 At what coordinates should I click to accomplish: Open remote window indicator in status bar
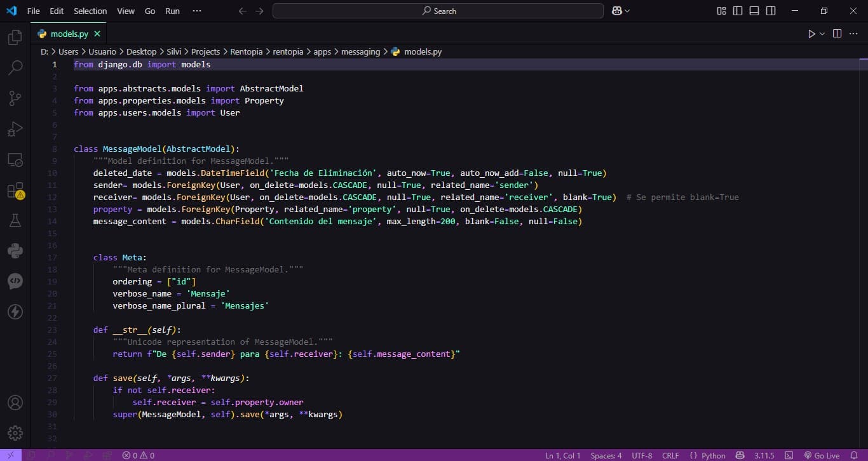[11, 455]
